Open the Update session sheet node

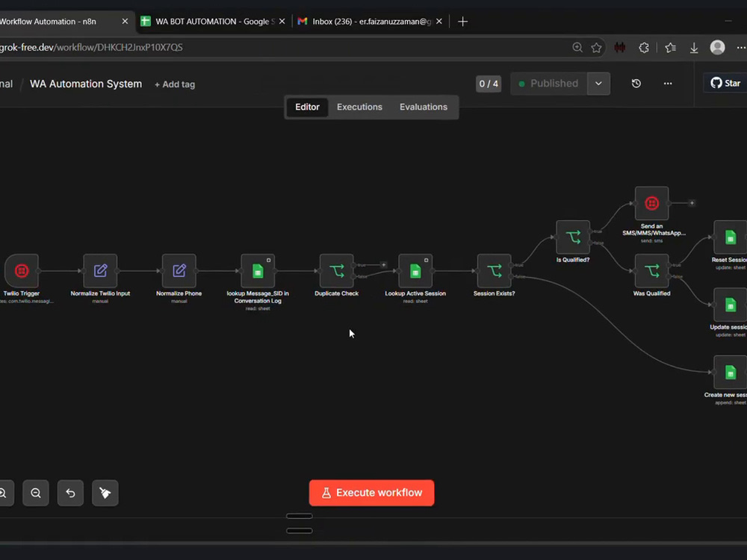tap(731, 305)
